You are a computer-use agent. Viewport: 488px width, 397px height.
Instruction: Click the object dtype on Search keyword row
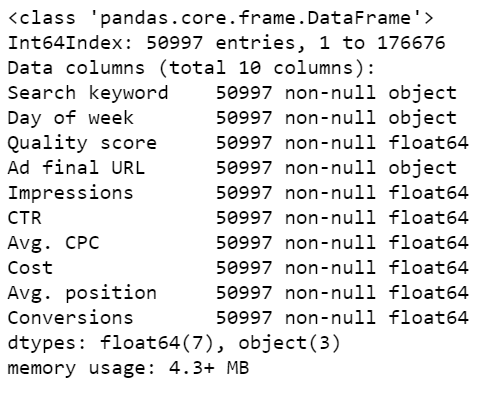[x=423, y=93]
